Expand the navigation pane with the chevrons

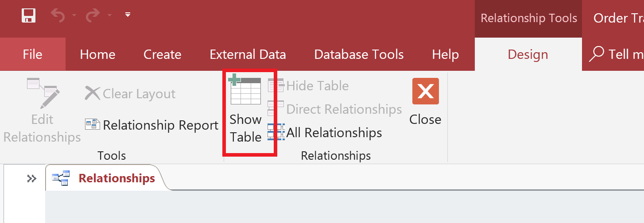[x=31, y=178]
